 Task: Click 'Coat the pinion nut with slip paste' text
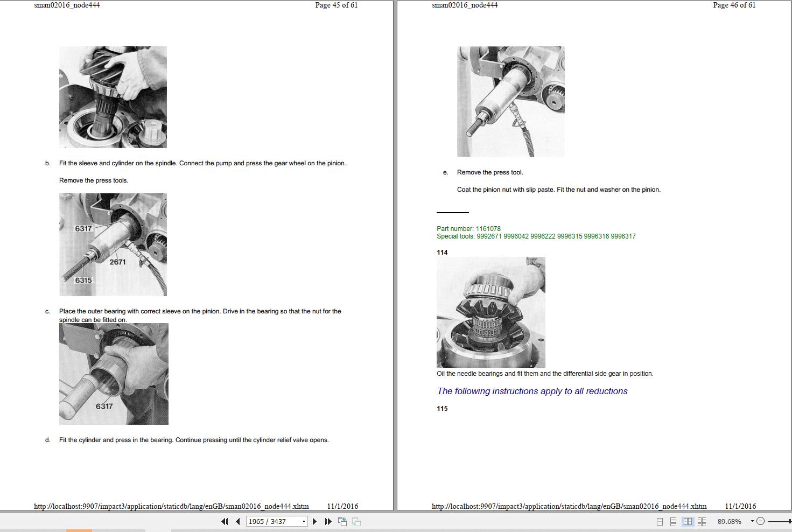[x=559, y=190]
